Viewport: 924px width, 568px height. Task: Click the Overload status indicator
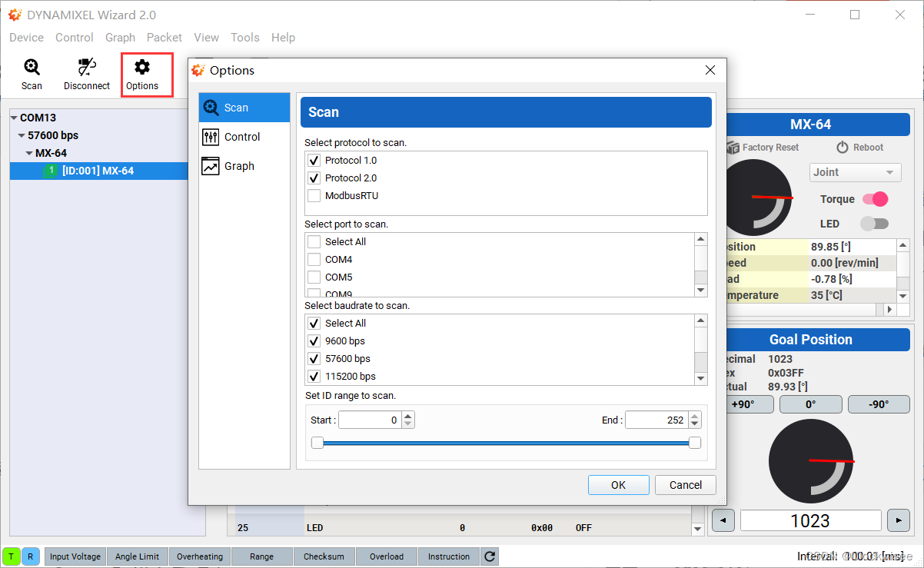coord(387,556)
